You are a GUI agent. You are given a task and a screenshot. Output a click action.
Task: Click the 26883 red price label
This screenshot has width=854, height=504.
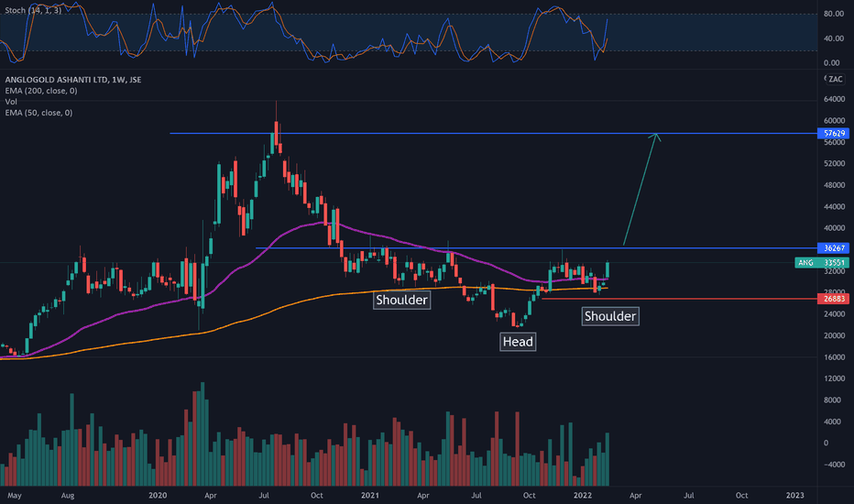tap(834, 299)
